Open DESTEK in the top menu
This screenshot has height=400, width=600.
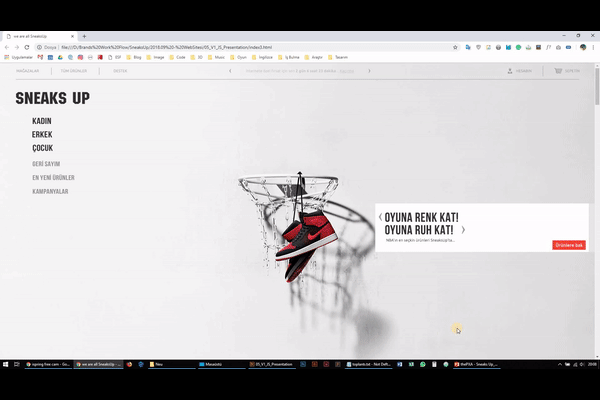(x=120, y=71)
